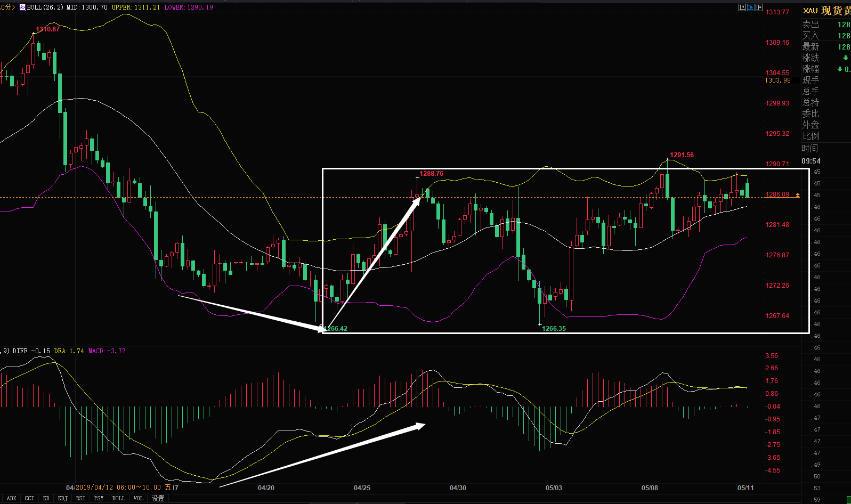Toggle the blue highlighted chart axis icon

pos(751,7)
